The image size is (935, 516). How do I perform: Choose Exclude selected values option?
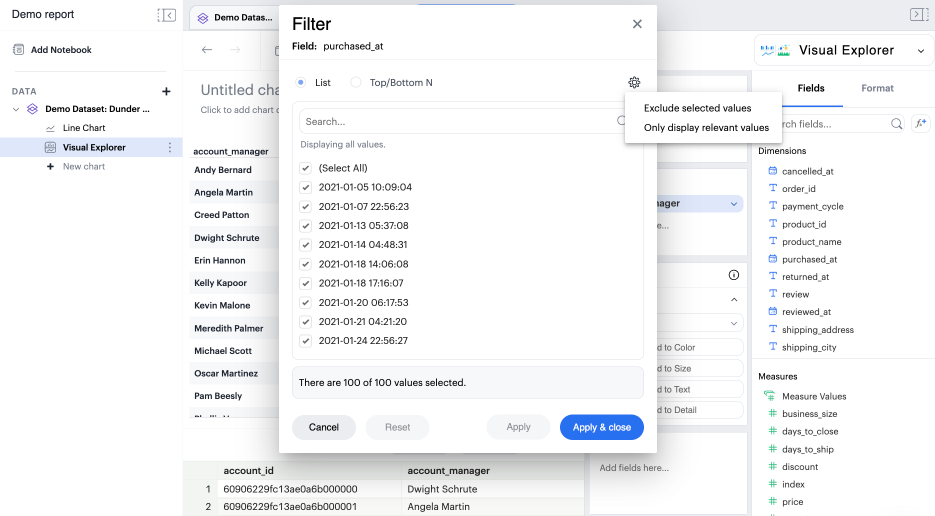click(697, 108)
